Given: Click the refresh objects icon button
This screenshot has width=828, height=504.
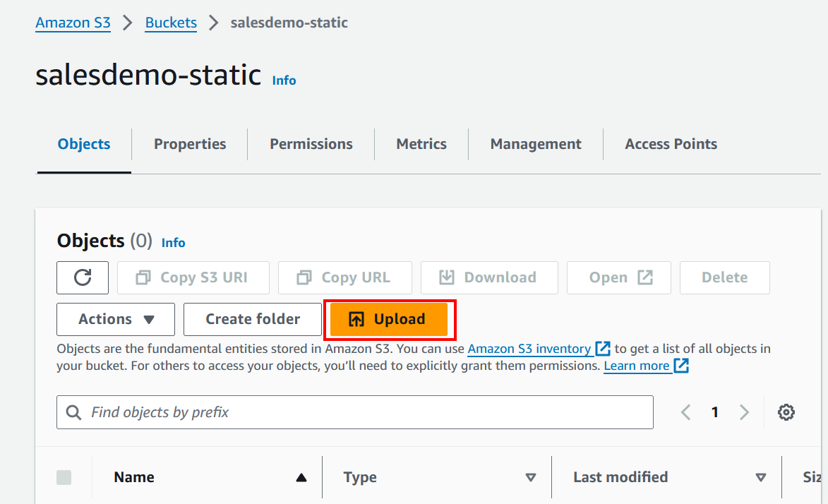Looking at the screenshot, I should [83, 277].
